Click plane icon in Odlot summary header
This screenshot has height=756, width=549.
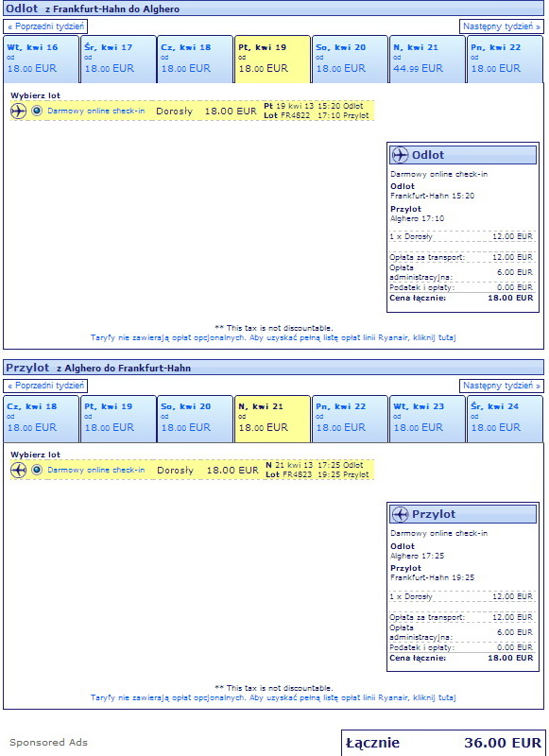point(400,155)
